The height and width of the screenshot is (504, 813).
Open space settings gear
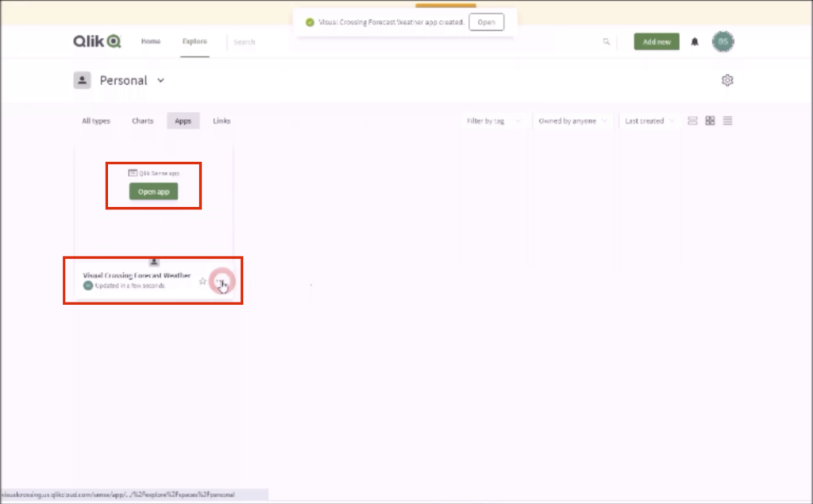727,80
